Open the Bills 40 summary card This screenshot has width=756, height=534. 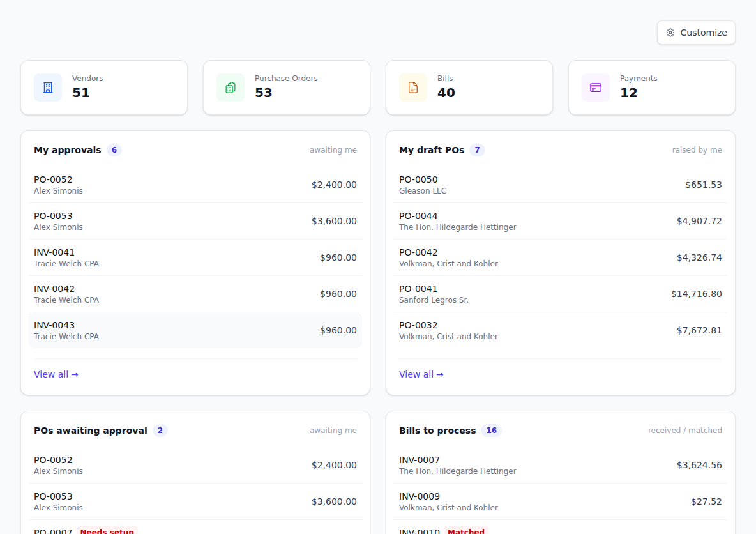(469, 88)
